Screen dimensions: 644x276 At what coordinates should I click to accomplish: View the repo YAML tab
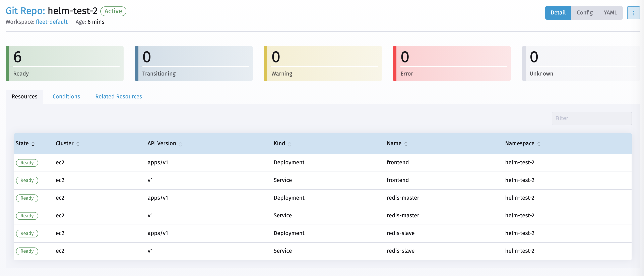pyautogui.click(x=610, y=12)
